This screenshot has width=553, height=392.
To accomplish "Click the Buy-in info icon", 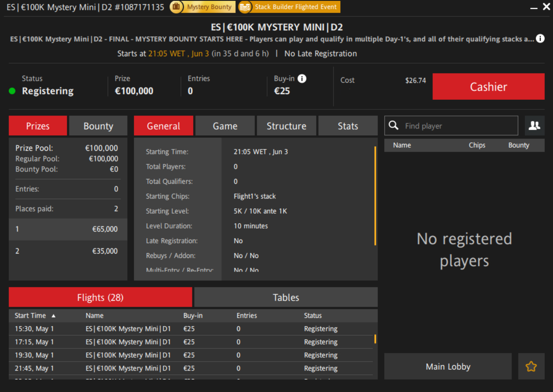I will pyautogui.click(x=302, y=79).
